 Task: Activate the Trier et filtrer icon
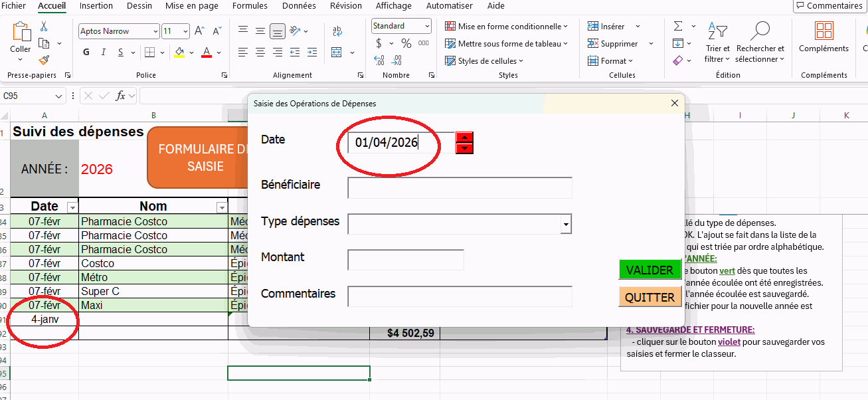tap(717, 43)
